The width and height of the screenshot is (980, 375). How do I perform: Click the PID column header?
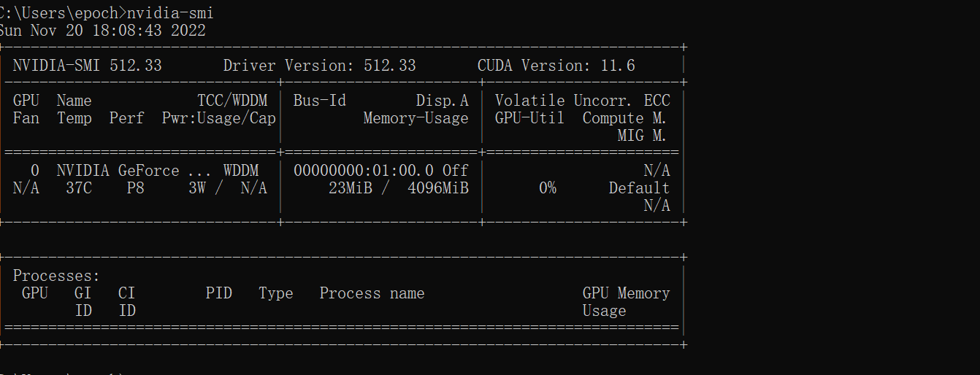218,293
